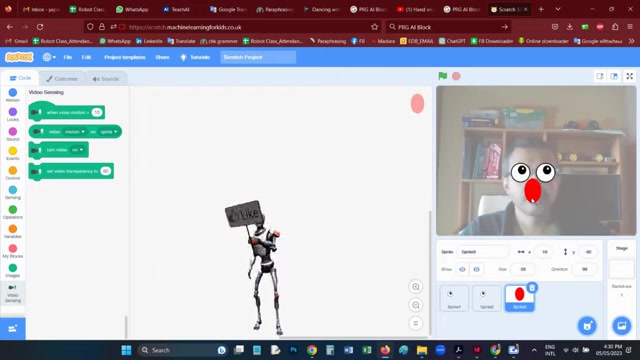This screenshot has height=360, width=640.
Task: Open the File menu
Action: [x=68, y=57]
